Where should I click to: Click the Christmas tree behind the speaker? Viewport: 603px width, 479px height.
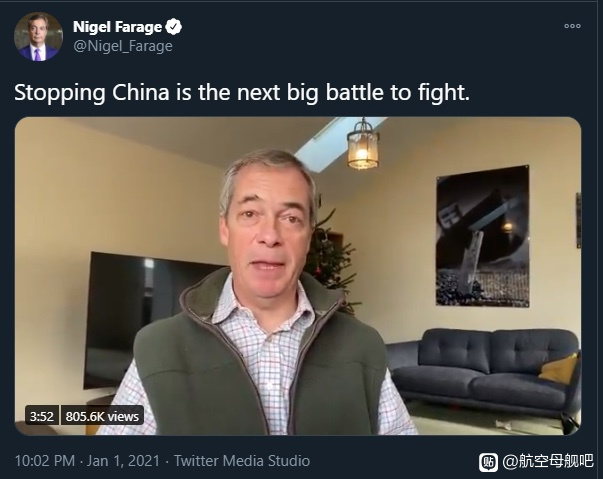[x=331, y=259]
